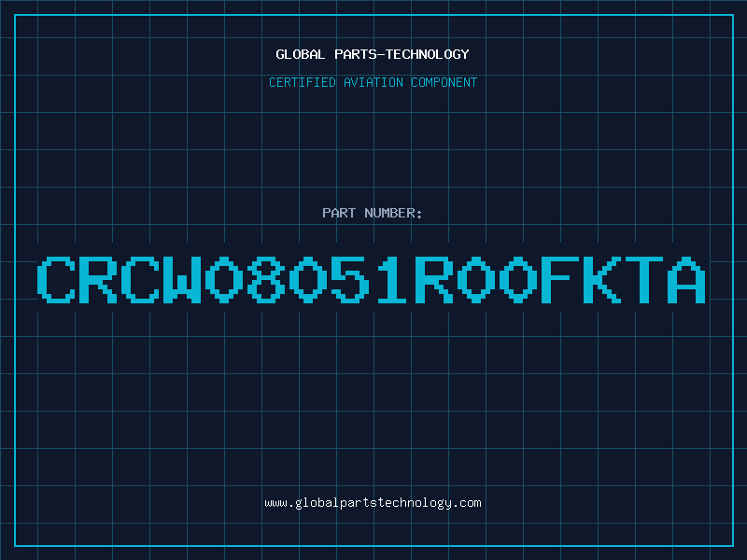
Task: Select the word AVIATION in subtitle
Action: [x=373, y=82]
